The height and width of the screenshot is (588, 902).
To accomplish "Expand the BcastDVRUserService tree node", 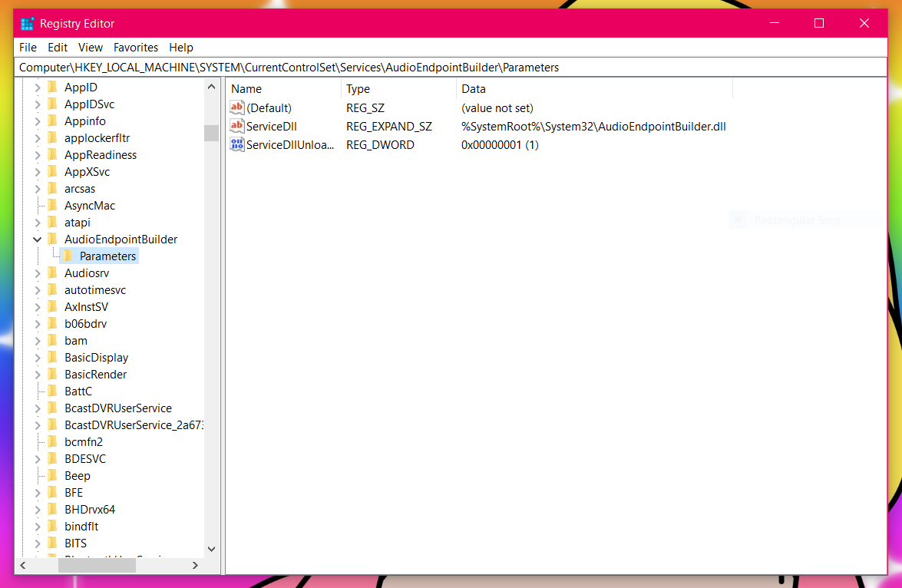I will (38, 408).
